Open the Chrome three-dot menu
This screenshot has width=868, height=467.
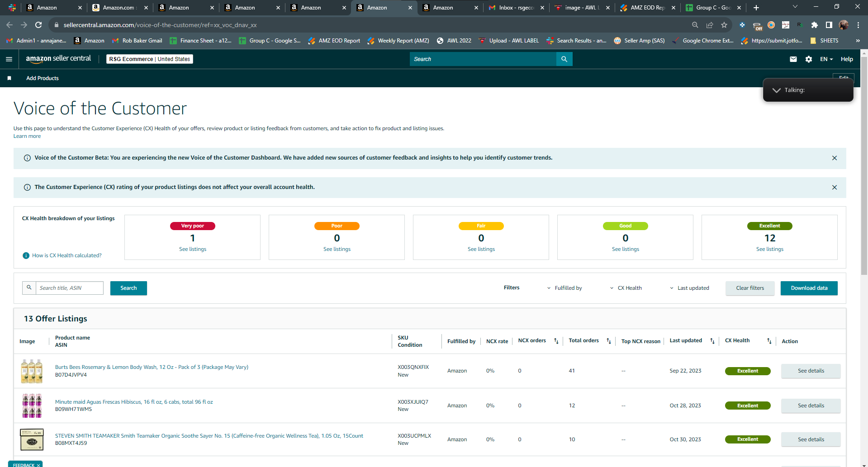tap(858, 25)
